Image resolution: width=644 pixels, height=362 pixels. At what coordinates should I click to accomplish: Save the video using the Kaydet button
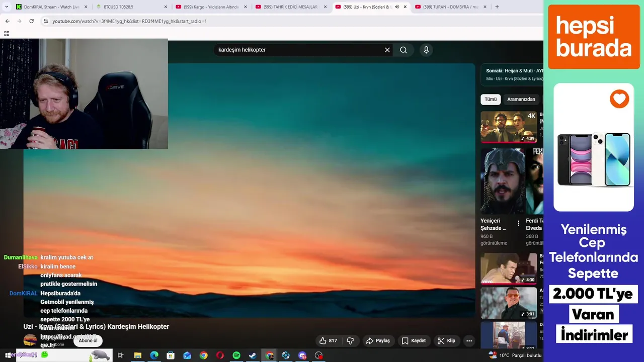(x=414, y=341)
